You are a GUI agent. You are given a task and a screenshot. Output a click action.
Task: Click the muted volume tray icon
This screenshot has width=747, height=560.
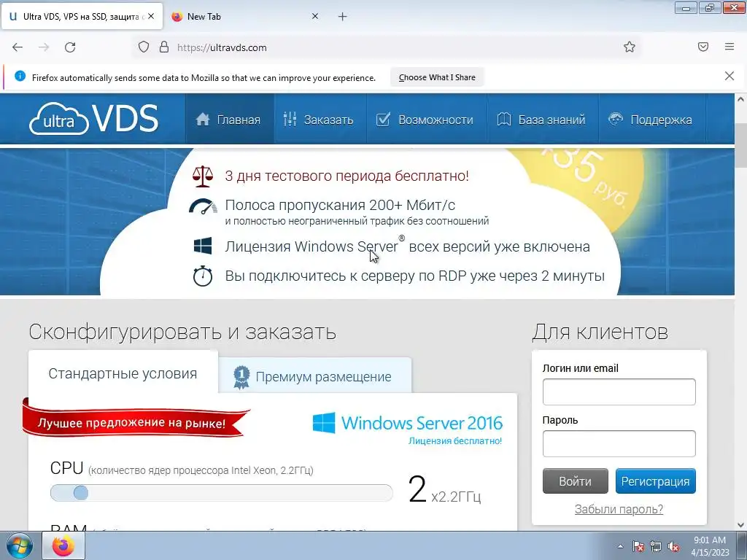pyautogui.click(x=673, y=546)
